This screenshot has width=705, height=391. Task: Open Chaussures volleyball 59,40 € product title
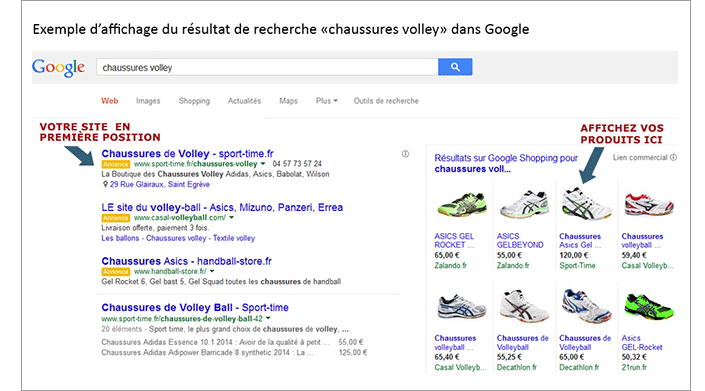pyautogui.click(x=642, y=240)
